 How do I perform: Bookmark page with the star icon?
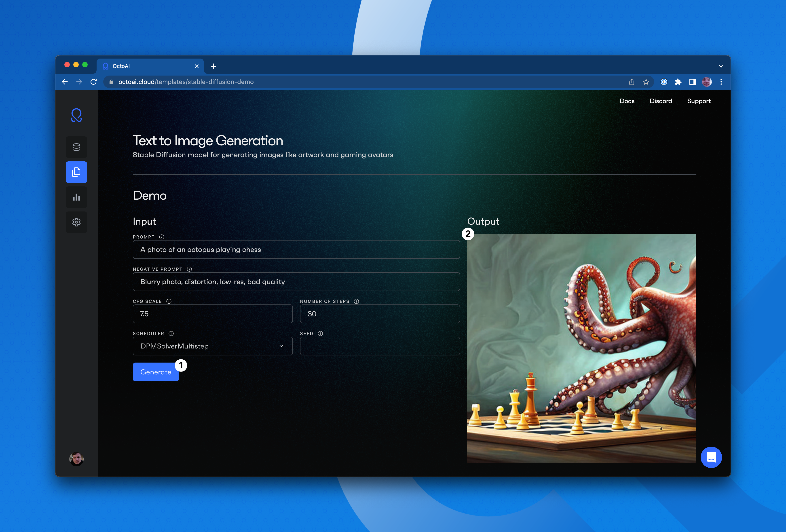click(646, 82)
